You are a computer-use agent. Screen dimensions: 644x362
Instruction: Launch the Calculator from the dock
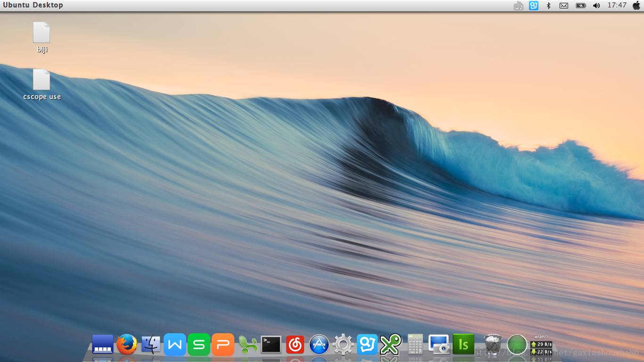tap(415, 345)
